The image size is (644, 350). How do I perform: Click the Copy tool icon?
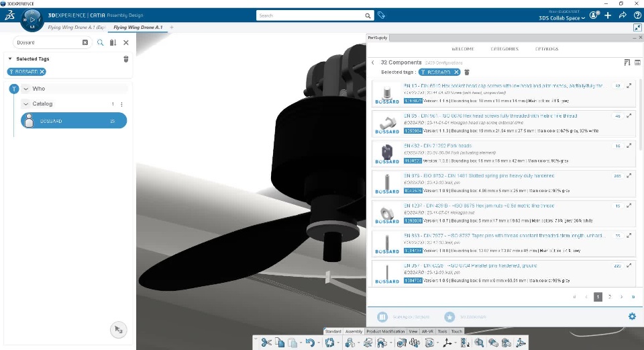(x=280, y=342)
